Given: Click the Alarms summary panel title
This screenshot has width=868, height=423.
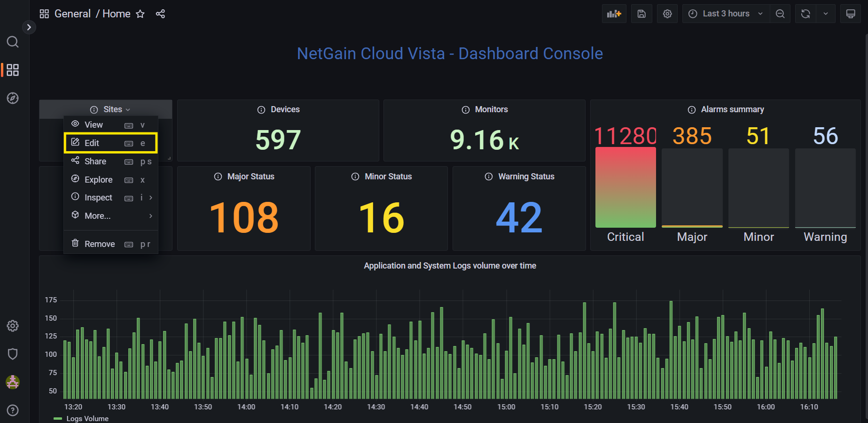Looking at the screenshot, I should point(733,109).
